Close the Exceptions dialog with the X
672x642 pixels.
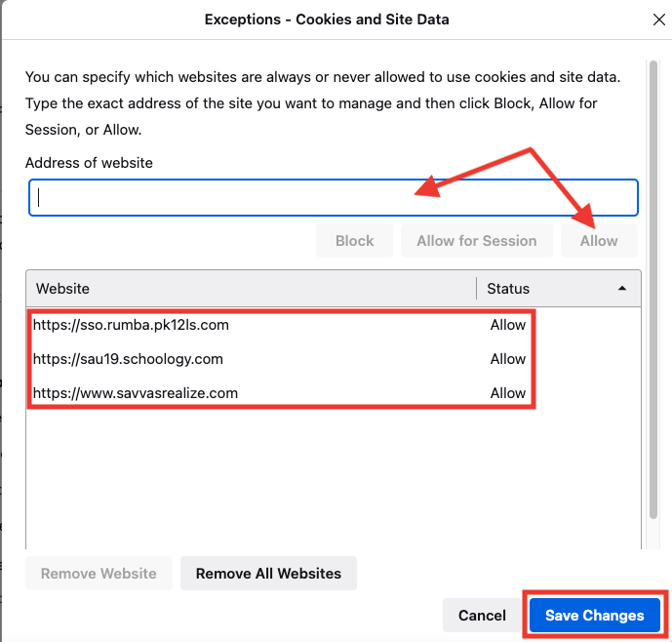657,20
